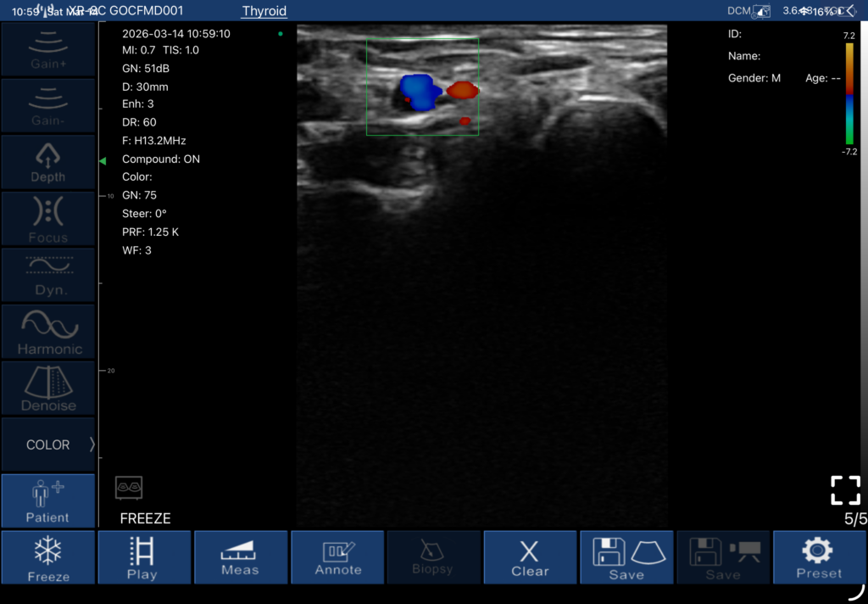
Task: Click the Gender: M label
Action: coord(754,78)
